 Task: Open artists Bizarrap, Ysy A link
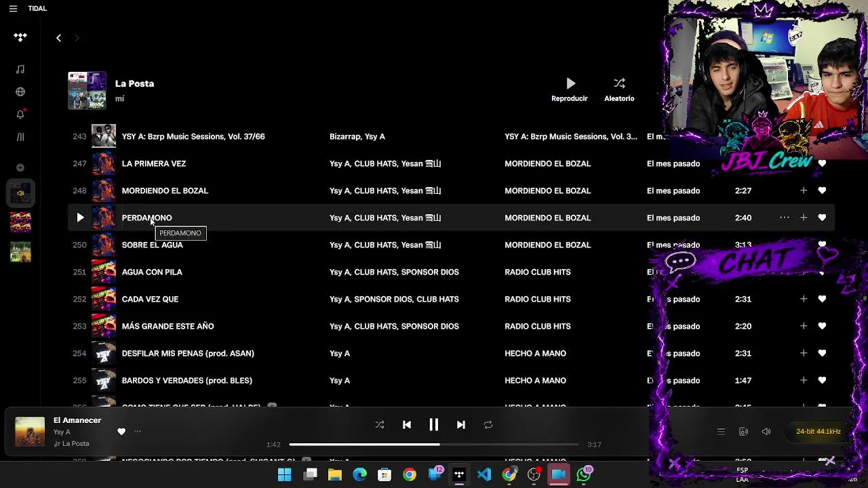pos(357,136)
